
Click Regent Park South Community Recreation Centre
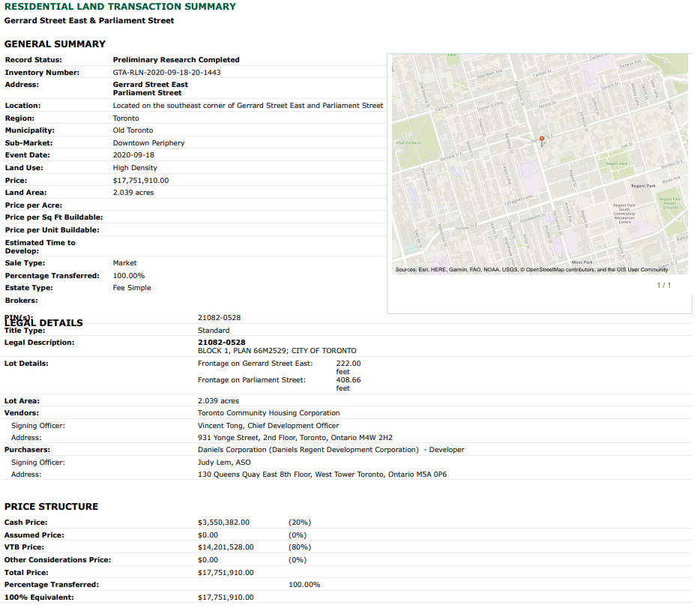coord(624,214)
